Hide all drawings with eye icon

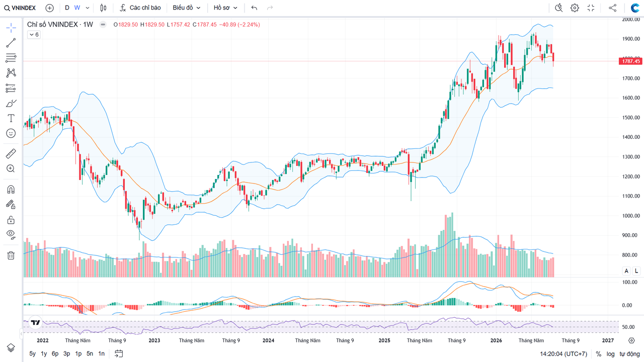pos(11,234)
